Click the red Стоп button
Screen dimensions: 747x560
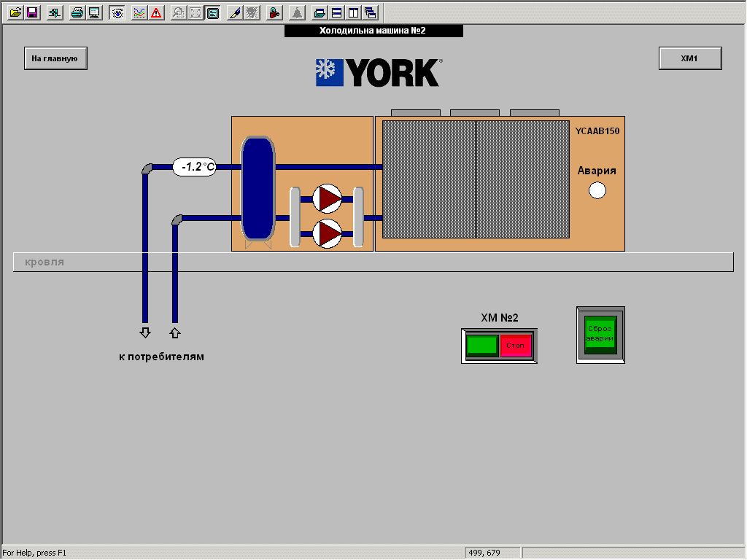(516, 346)
